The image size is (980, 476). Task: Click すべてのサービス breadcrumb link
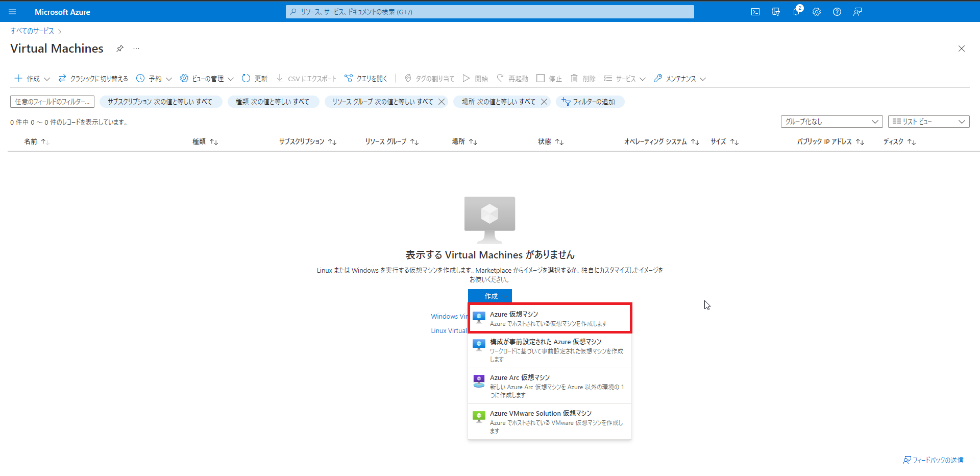pos(32,31)
